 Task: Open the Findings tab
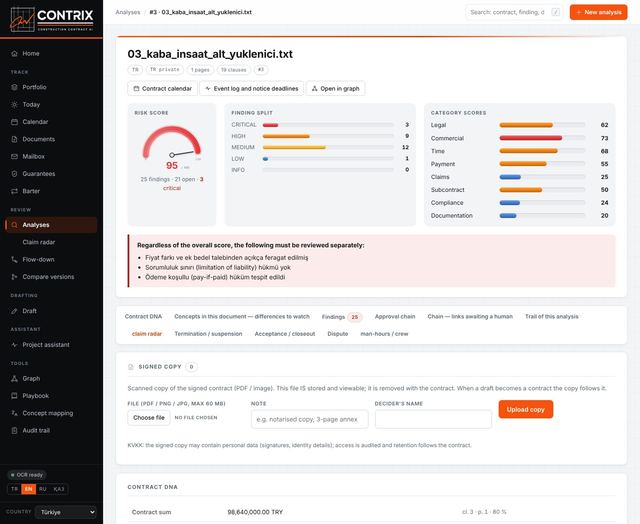point(341,317)
